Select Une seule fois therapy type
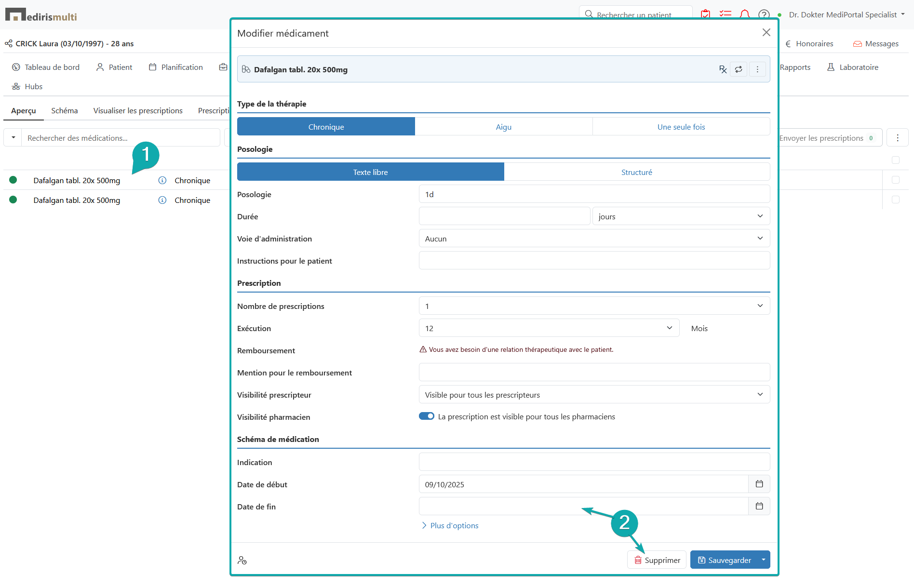 [x=681, y=127]
